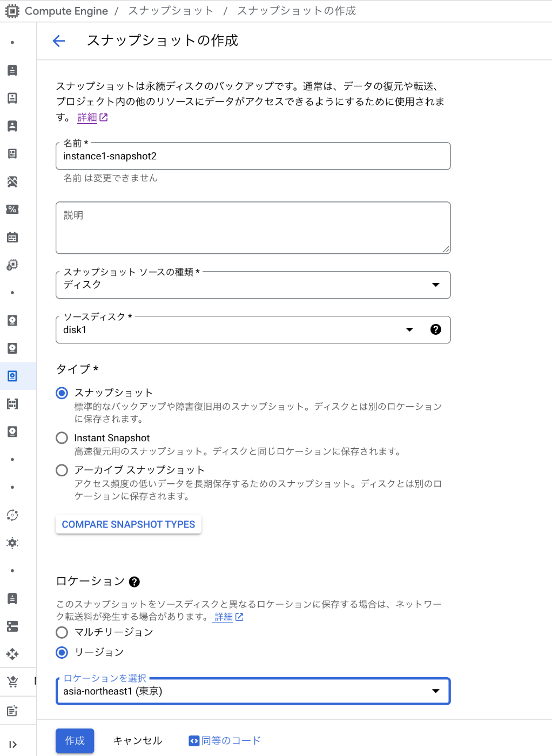The height and width of the screenshot is (756, 552).
Task: Select the スナップショット type radio button
Action: tap(62, 393)
